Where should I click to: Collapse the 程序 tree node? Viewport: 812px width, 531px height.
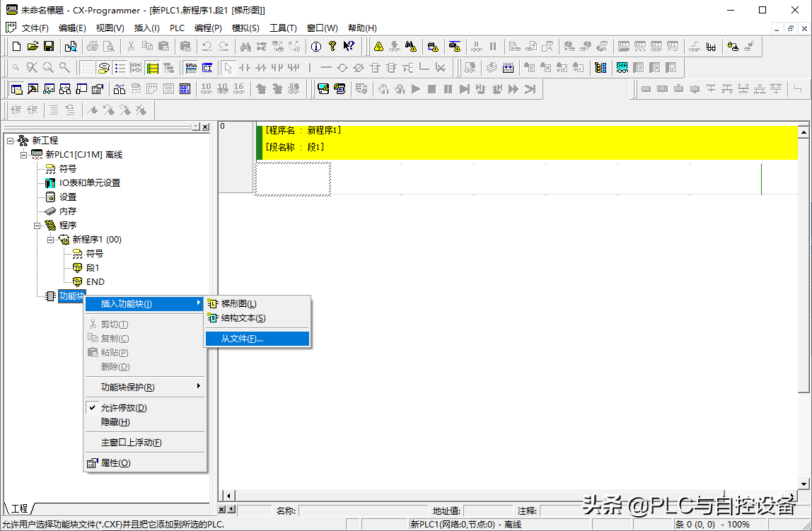point(37,226)
